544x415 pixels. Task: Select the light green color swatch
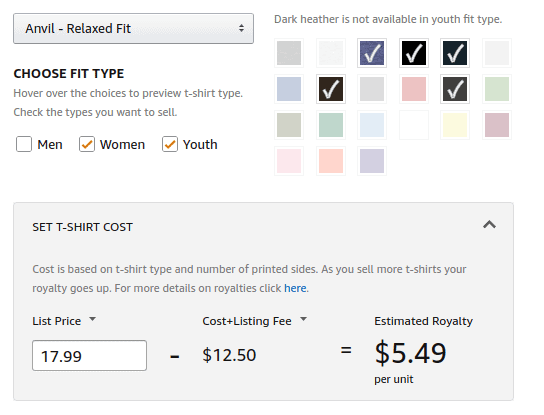[x=497, y=89]
